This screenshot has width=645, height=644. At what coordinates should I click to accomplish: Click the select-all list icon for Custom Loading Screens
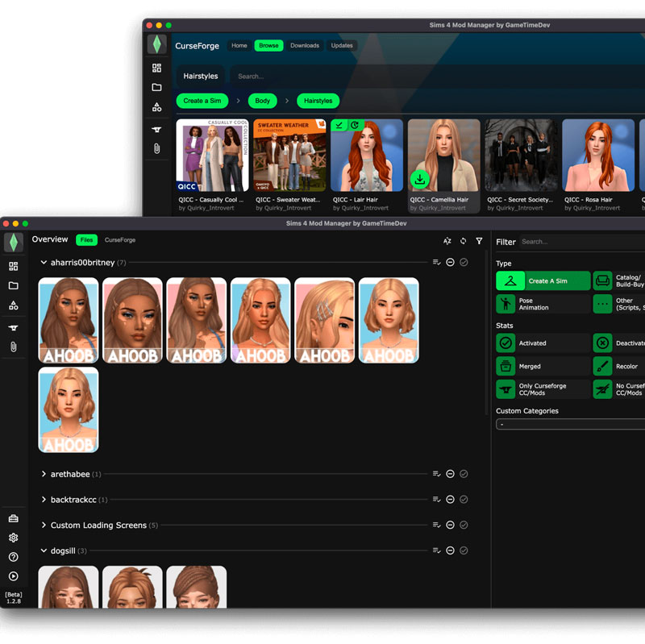coord(437,526)
